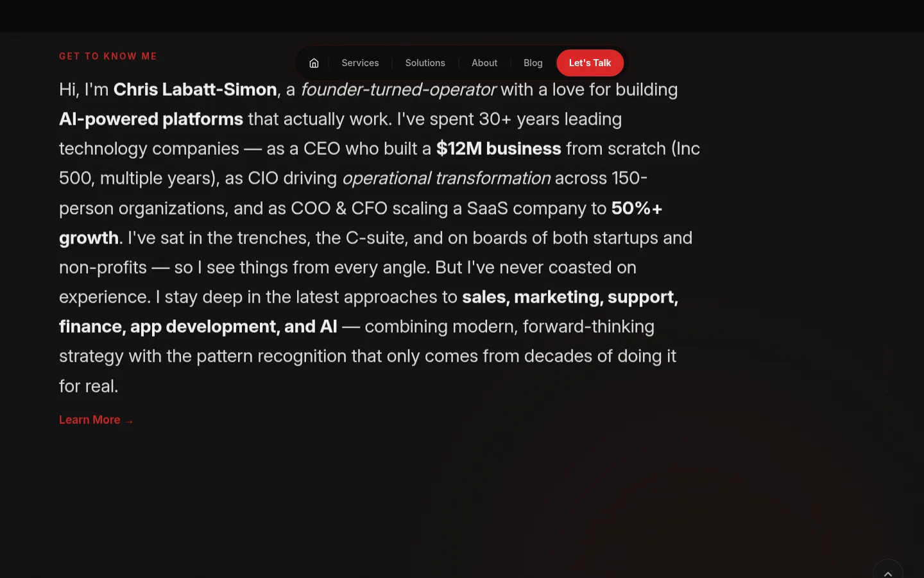Activate the circular back-to-top control

click(x=888, y=572)
